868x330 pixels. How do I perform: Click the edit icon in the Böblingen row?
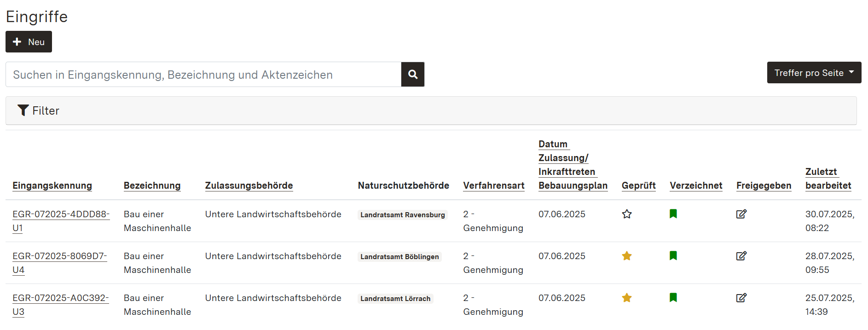click(x=741, y=256)
